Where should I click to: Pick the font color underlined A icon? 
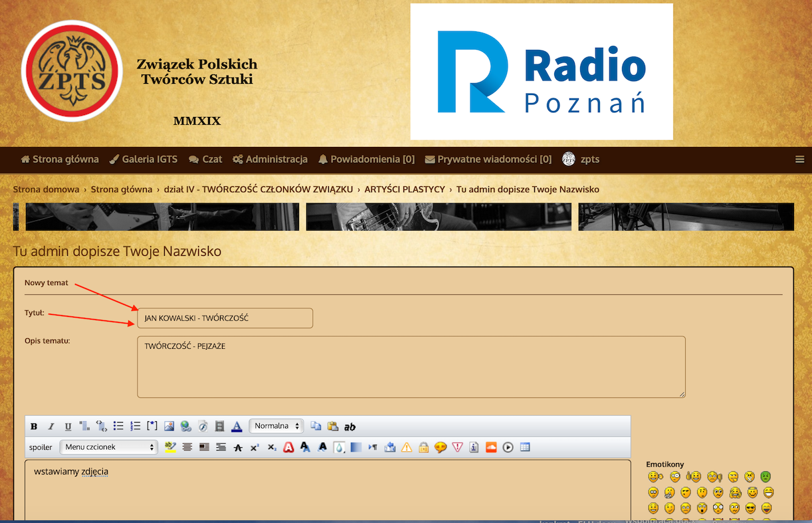(237, 427)
